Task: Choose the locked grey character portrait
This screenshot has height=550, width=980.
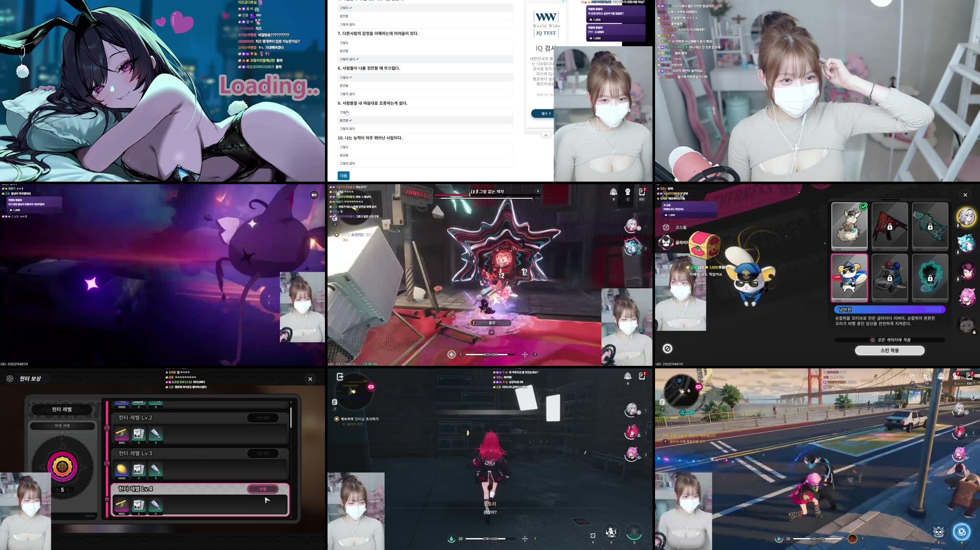Action: 966,324
